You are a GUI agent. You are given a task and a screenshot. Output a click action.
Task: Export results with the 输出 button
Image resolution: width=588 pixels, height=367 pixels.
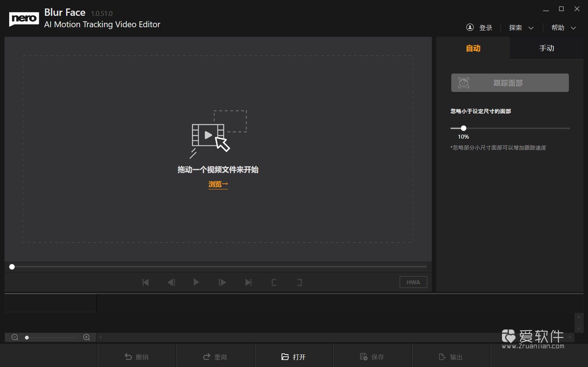[451, 356]
